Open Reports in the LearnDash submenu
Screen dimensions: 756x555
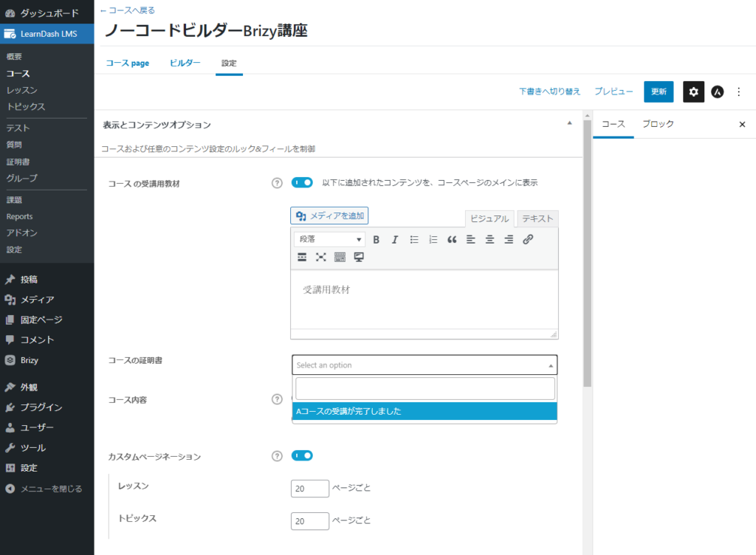tap(20, 217)
